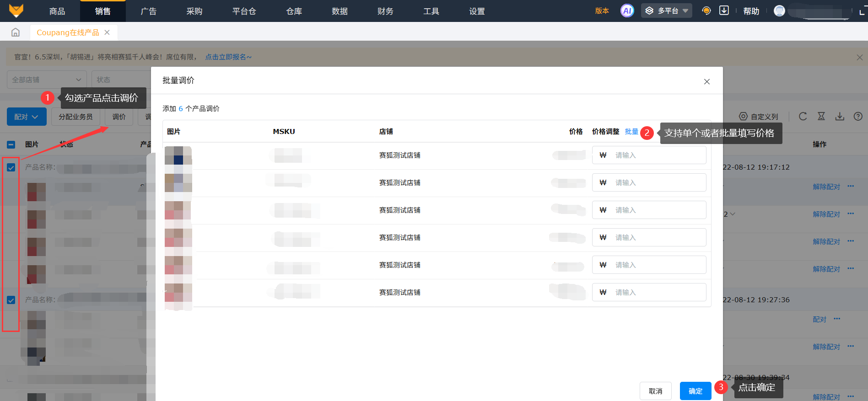
Task: Click the timestamp ending 19:17:12
Action: 756,167
